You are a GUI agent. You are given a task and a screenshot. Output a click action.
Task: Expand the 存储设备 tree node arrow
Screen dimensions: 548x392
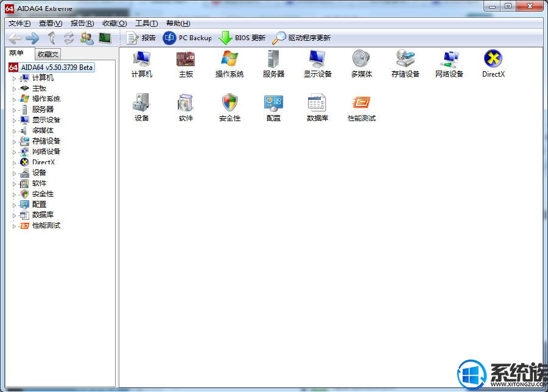(15, 142)
